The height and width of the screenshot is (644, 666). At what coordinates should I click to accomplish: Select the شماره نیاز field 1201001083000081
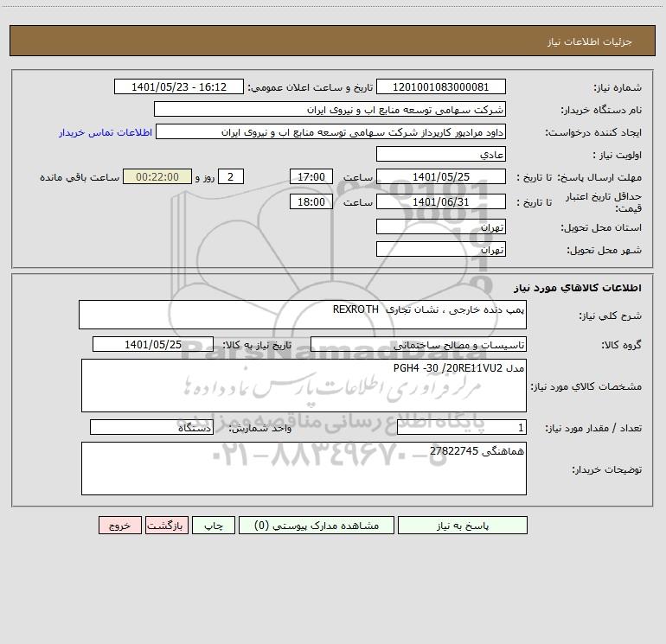tap(441, 86)
